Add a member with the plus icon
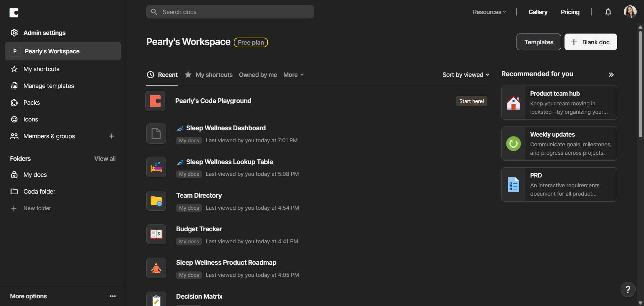The image size is (644, 306). [112, 136]
